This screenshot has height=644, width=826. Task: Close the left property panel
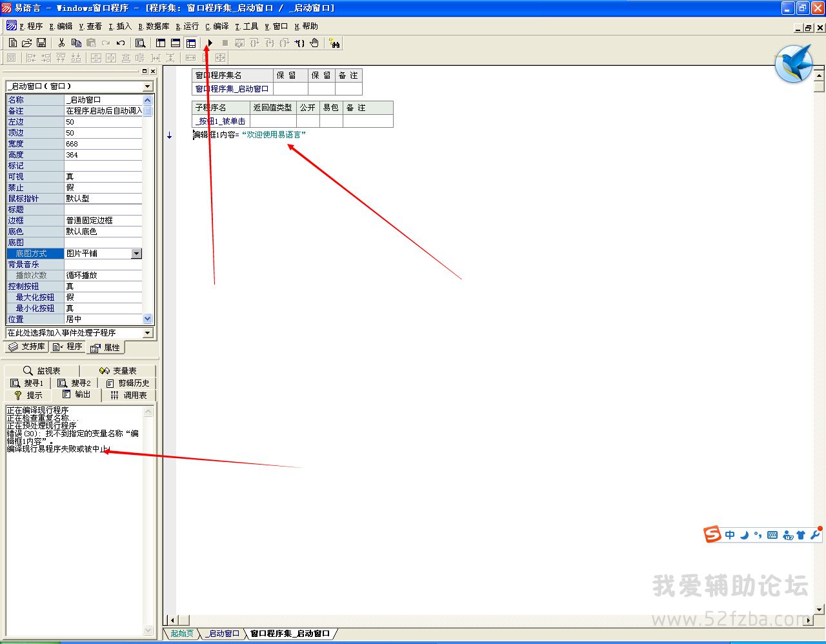click(x=152, y=71)
